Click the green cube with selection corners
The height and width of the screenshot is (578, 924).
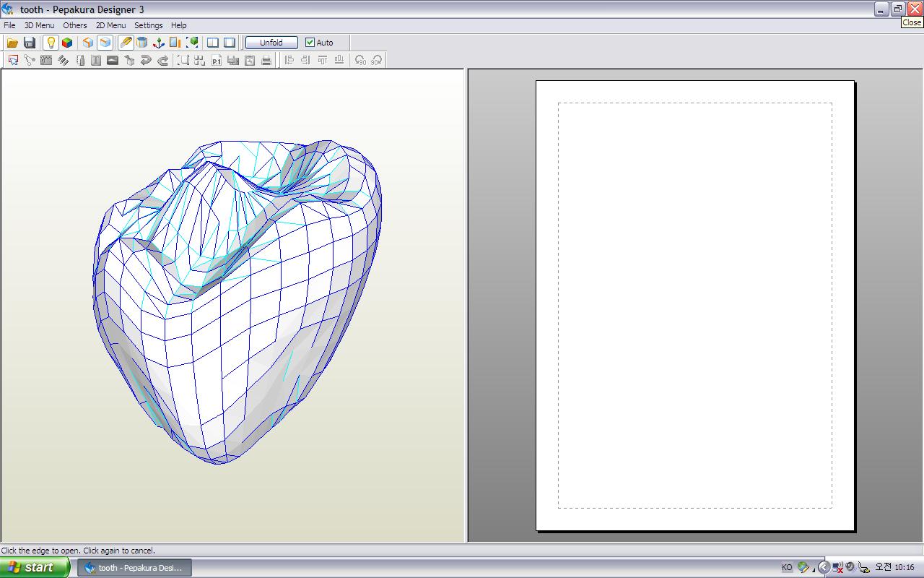(192, 43)
